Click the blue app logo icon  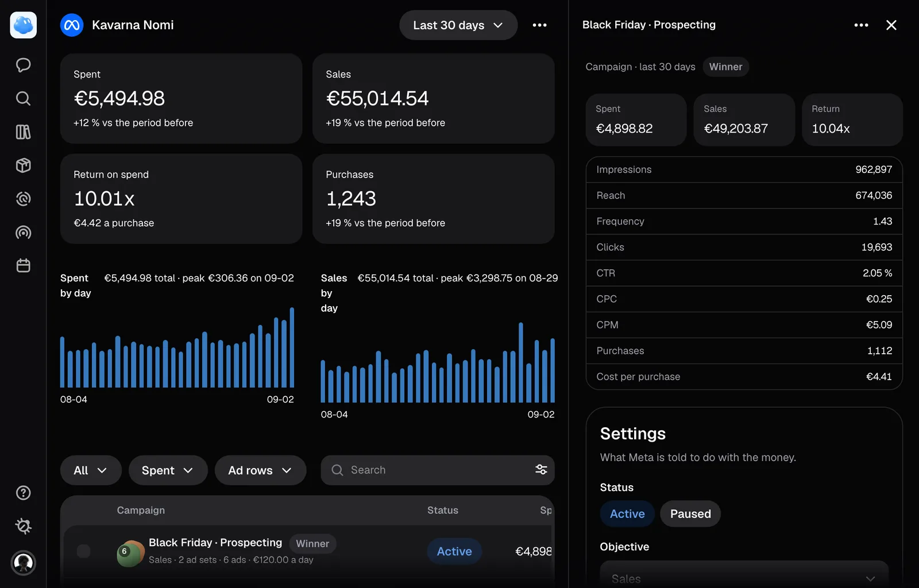pos(23,25)
